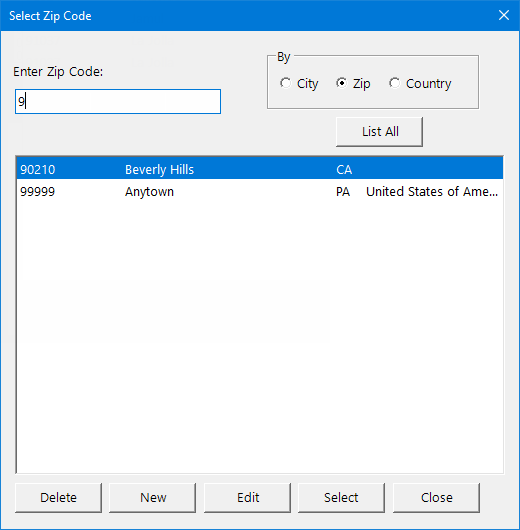Select the 99999 zip code row

coord(260,192)
